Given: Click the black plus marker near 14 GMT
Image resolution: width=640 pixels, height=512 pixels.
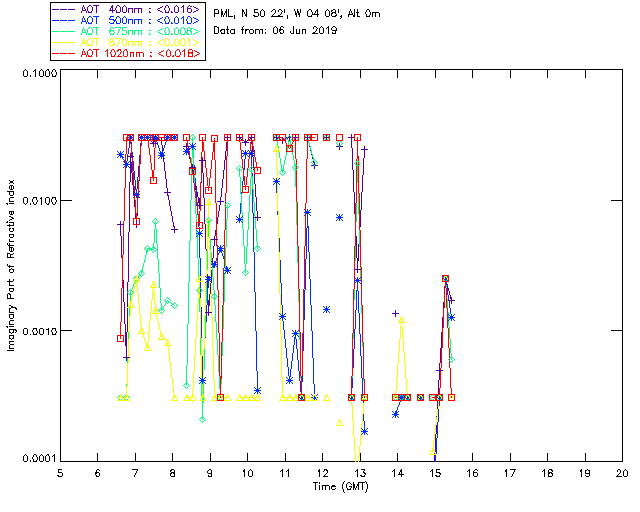Looking at the screenshot, I should [x=396, y=313].
